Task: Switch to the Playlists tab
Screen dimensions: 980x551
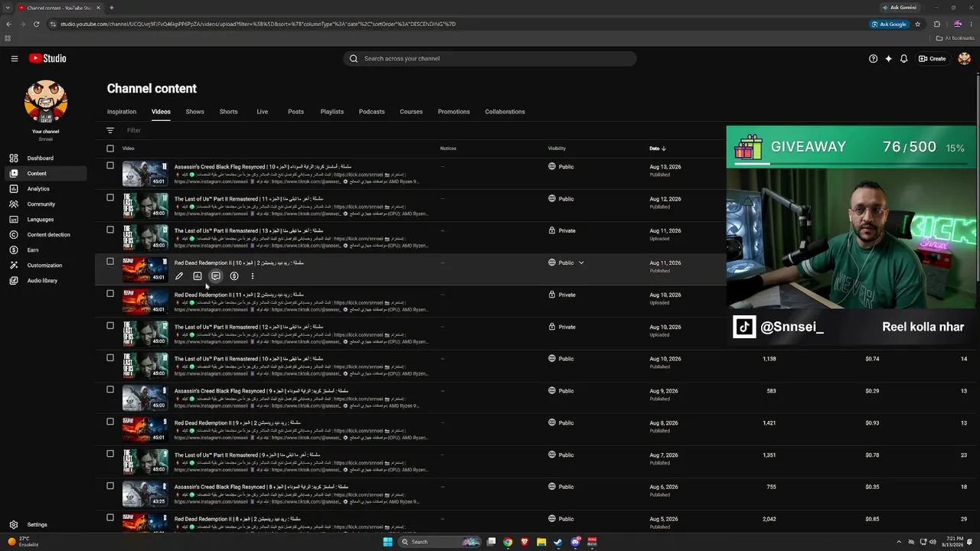Action: pyautogui.click(x=332, y=112)
